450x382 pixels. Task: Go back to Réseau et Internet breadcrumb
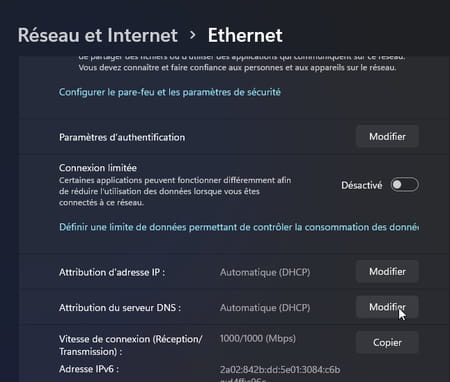point(97,35)
